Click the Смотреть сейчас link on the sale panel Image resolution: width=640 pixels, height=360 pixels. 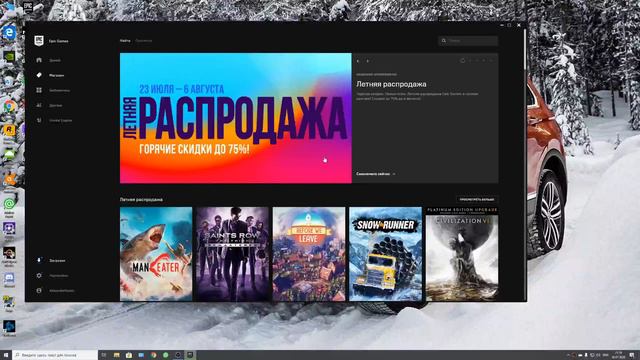376,174
